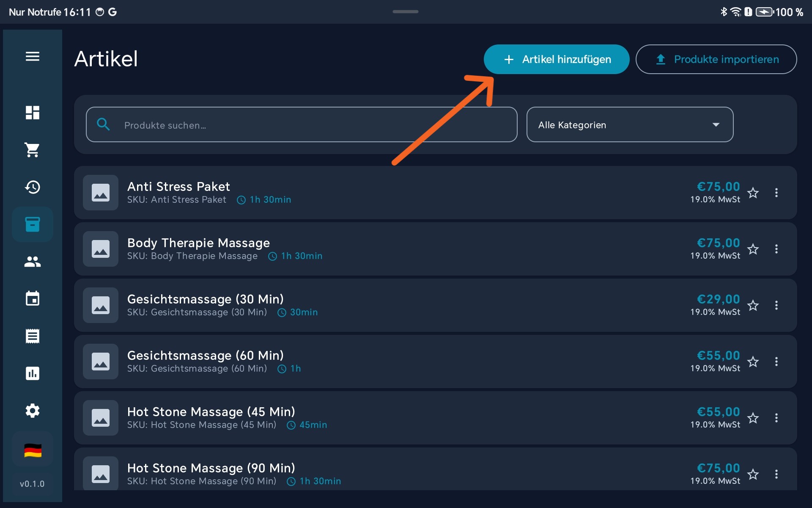Switch language via German flag button
Viewport: 812px width, 508px height.
click(33, 450)
